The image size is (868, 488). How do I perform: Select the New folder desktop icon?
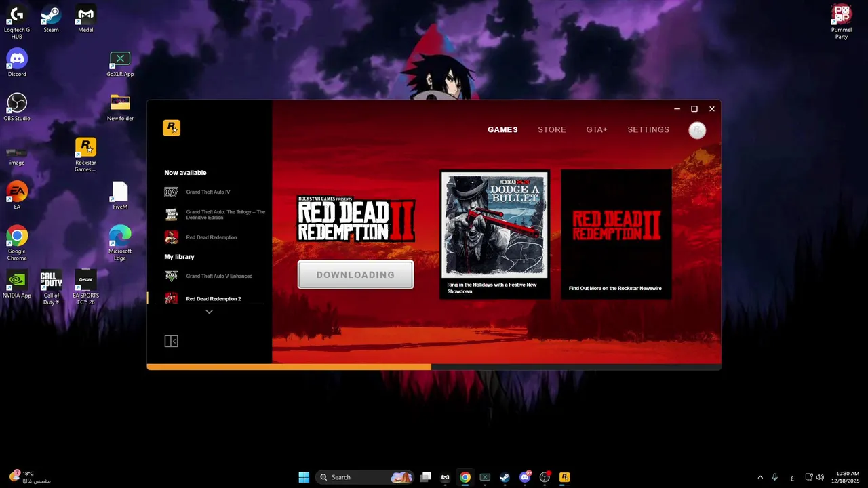[x=120, y=108]
